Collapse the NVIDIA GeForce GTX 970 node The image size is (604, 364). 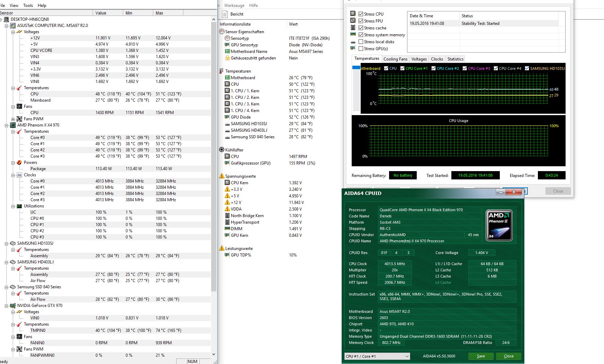click(x=6, y=306)
